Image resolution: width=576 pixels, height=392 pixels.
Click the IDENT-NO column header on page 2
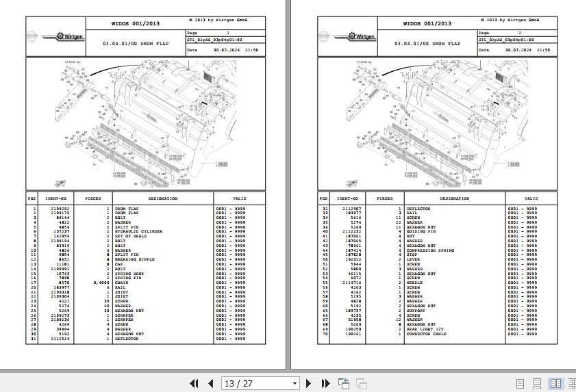[347, 198]
